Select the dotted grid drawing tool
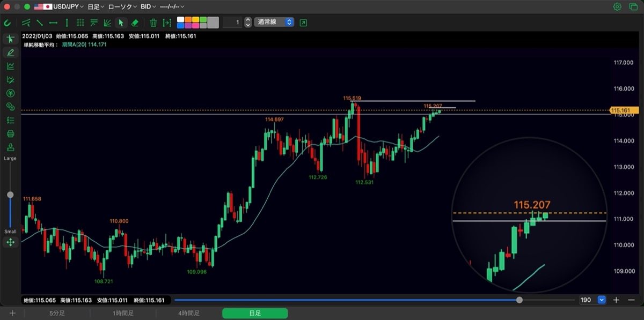Screen dimensions: 644x320 (80, 23)
